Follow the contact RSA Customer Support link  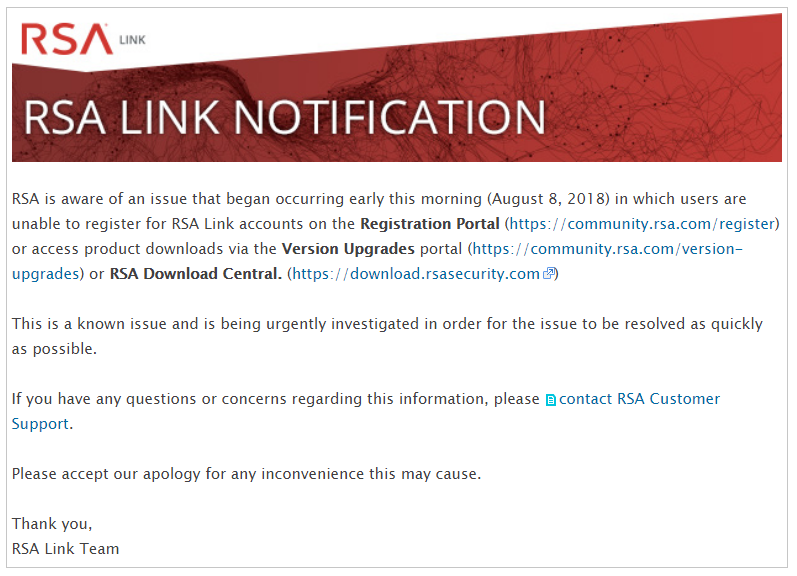(x=639, y=399)
